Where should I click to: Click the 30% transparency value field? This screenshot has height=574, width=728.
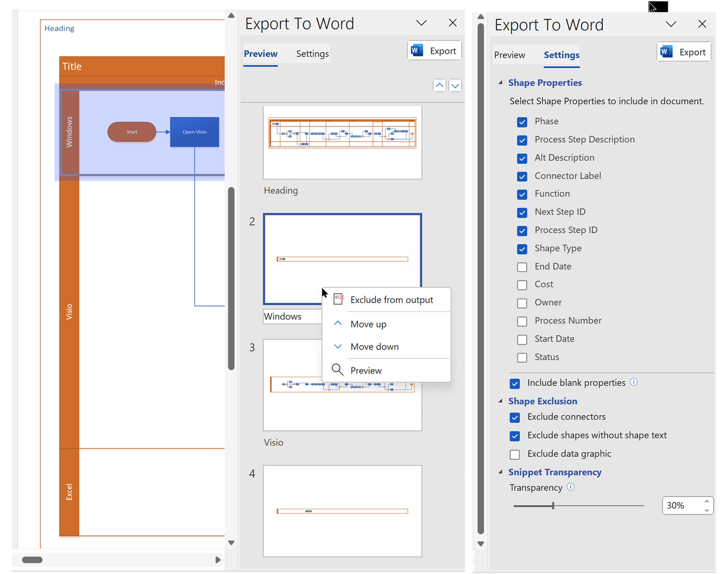(x=682, y=505)
